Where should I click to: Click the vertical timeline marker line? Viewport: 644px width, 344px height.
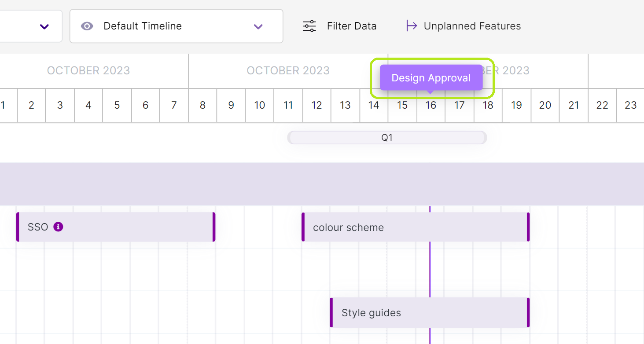pyautogui.click(x=430, y=273)
